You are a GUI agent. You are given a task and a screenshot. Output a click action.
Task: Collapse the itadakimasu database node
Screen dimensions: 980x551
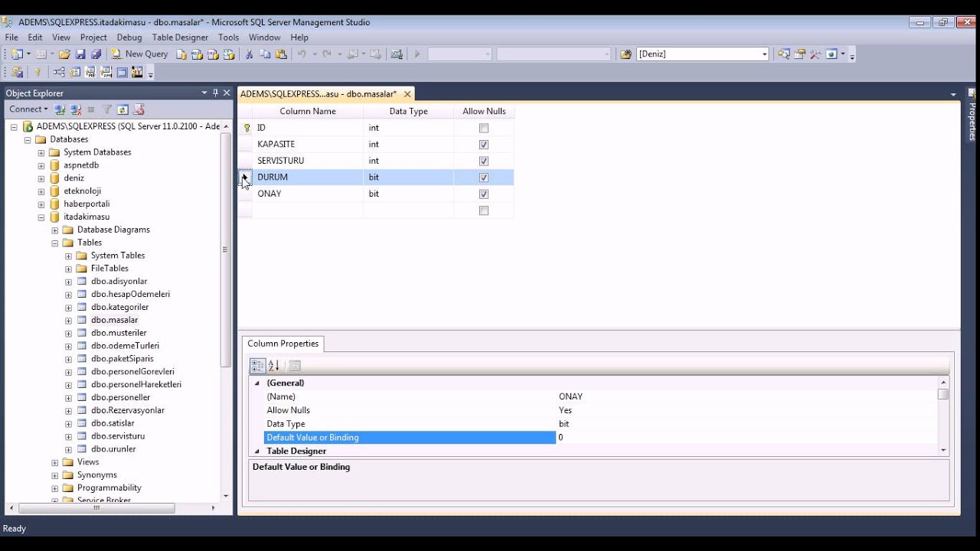pos(41,217)
